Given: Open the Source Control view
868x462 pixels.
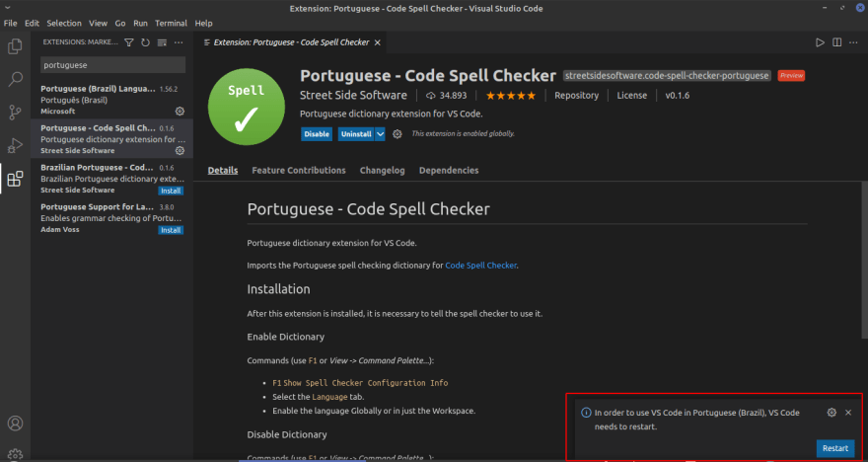Looking at the screenshot, I should pyautogui.click(x=15, y=113).
